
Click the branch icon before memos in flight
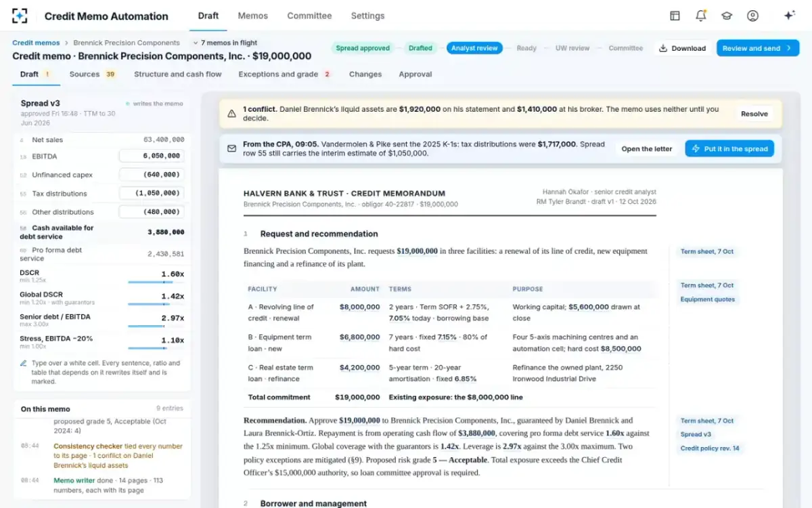[195, 43]
